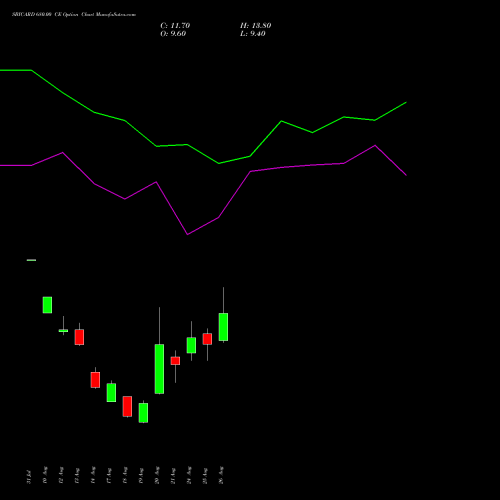Click the close price value C: 11.70
Screen dimensions: 500x500
[x=175, y=26]
